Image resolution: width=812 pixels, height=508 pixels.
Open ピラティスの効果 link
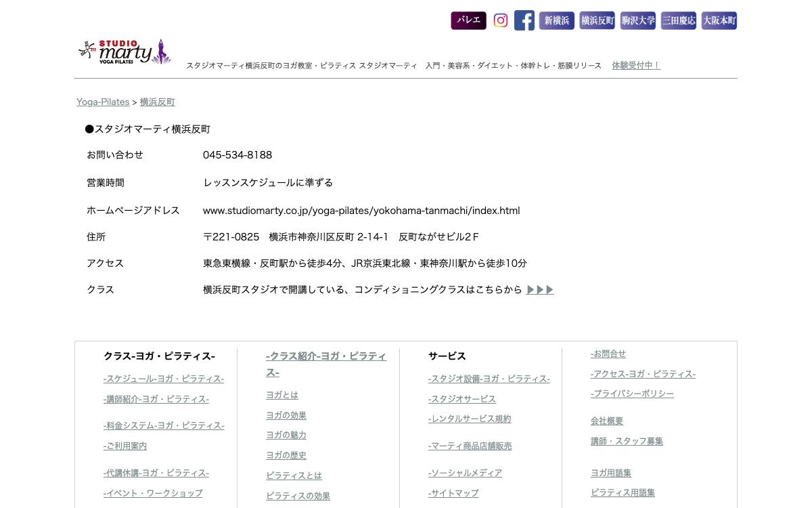[298, 496]
